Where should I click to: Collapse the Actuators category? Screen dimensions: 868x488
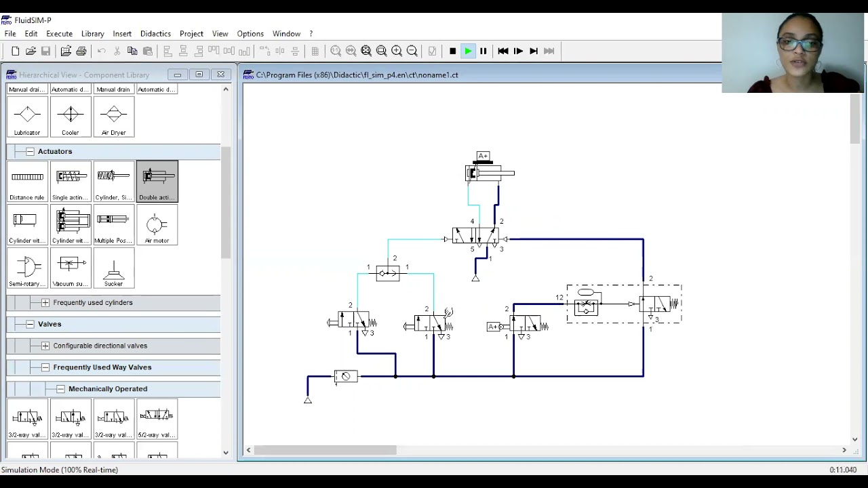(x=30, y=151)
